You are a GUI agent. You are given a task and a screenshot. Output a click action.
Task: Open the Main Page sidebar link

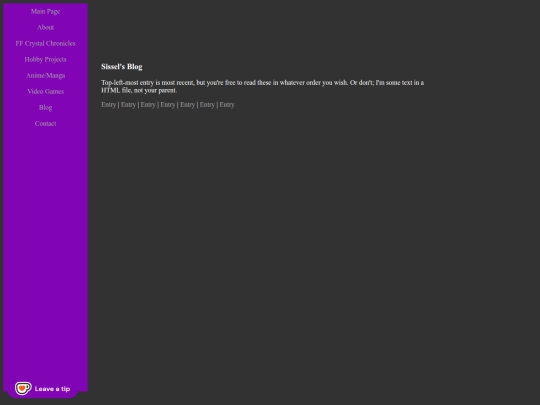tap(45, 11)
